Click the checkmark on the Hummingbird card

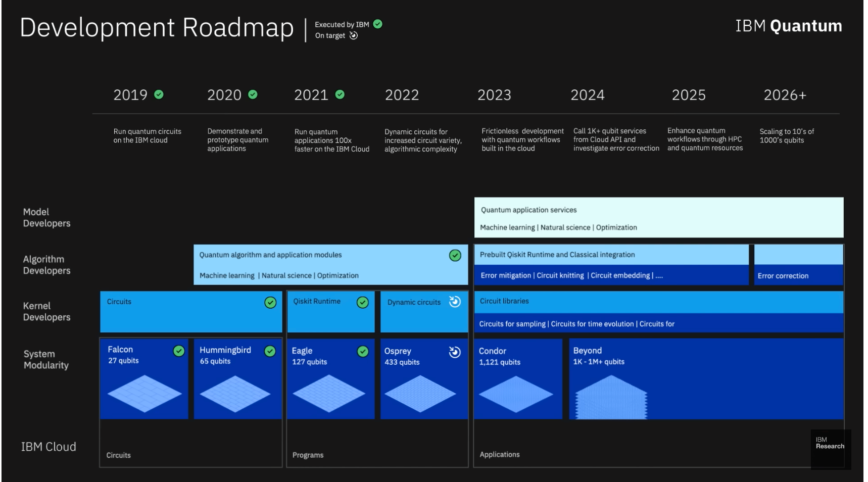270,351
